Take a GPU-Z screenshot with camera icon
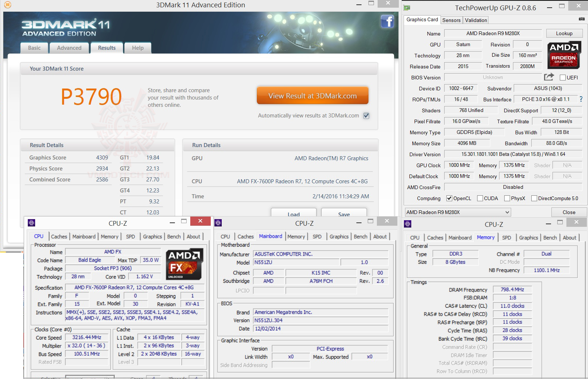588x379 pixels. [581, 19]
